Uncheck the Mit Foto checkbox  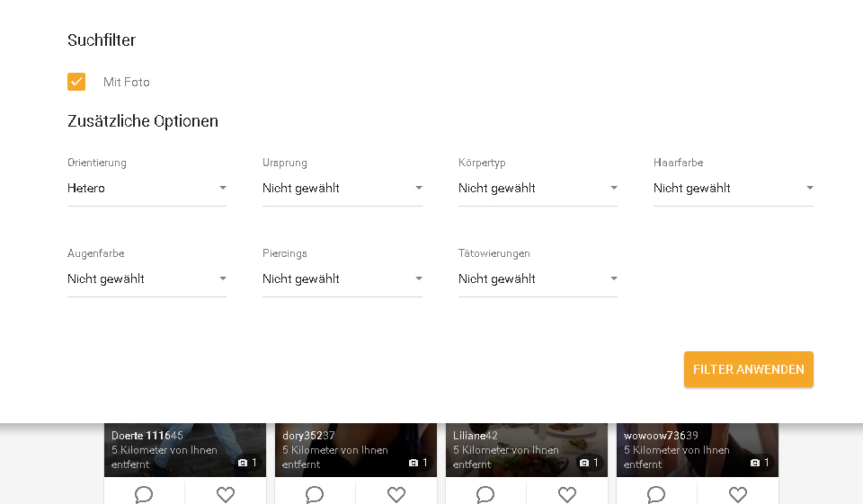(76, 82)
